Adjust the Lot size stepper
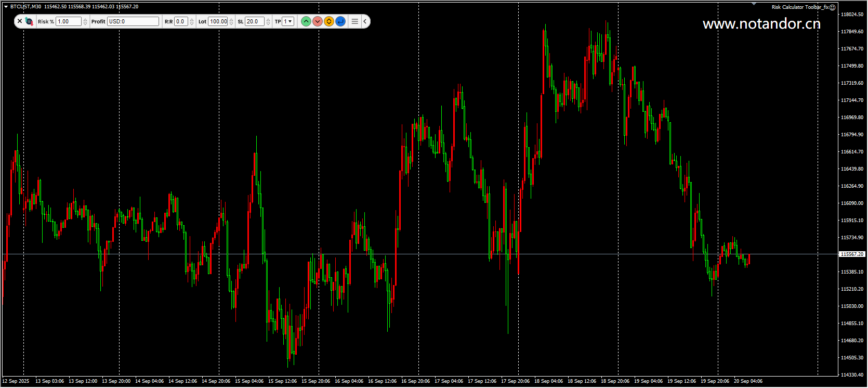Viewport: 868px width, 388px height. [231, 21]
